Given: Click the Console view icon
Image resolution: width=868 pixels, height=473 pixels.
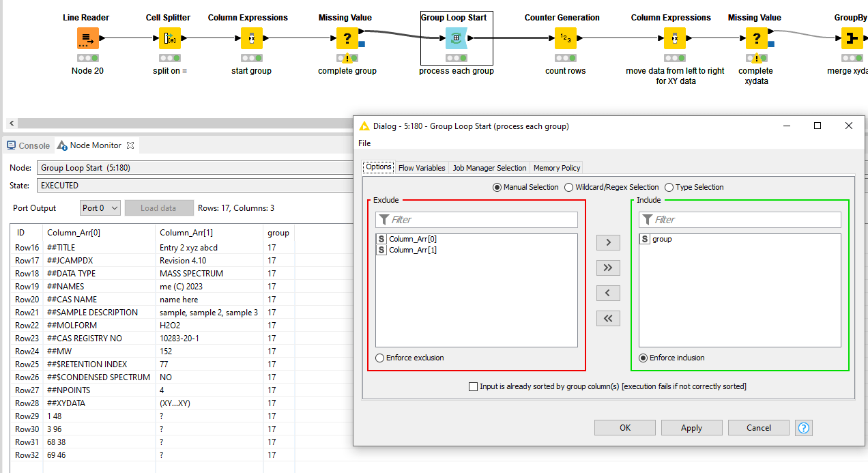Looking at the screenshot, I should (12, 145).
